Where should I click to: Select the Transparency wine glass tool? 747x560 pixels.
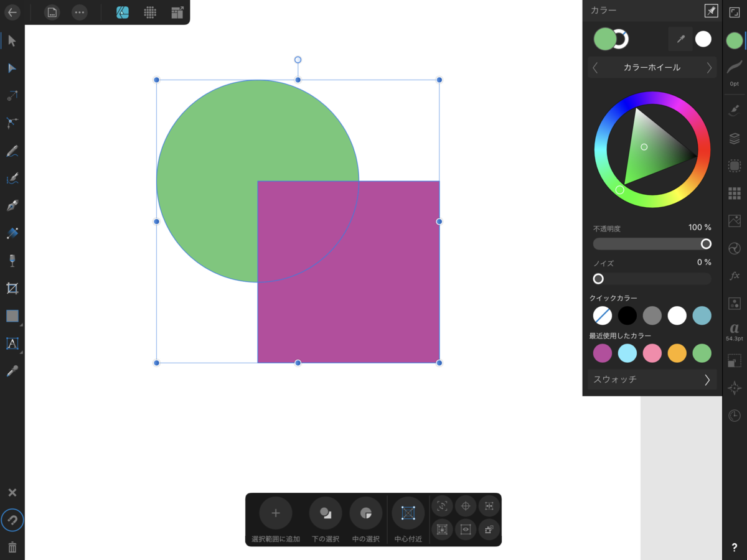[x=12, y=260]
